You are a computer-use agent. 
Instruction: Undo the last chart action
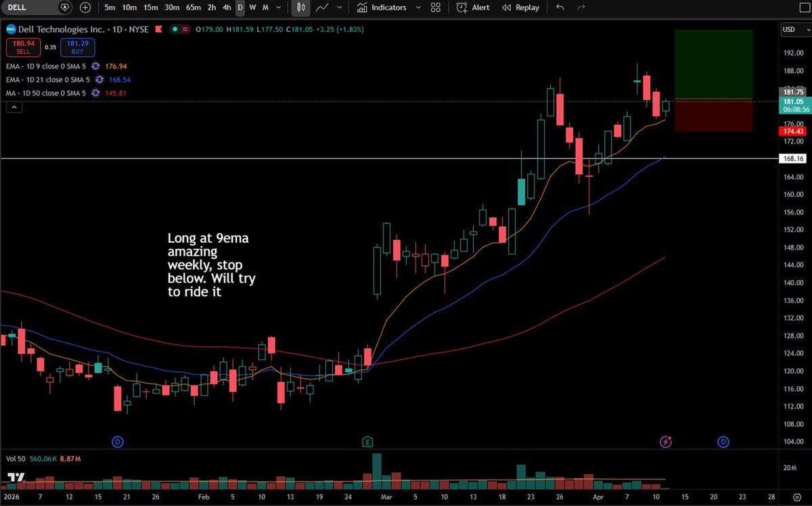(560, 7)
